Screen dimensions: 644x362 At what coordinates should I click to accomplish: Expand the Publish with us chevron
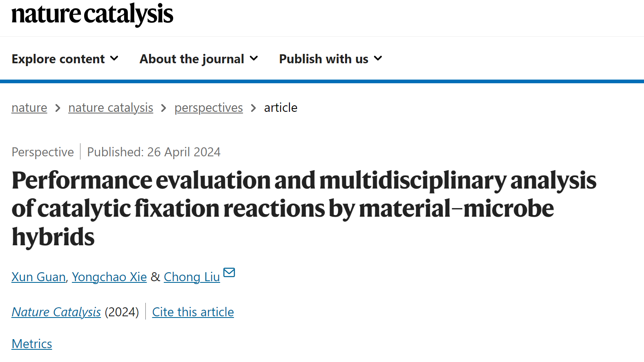(378, 58)
